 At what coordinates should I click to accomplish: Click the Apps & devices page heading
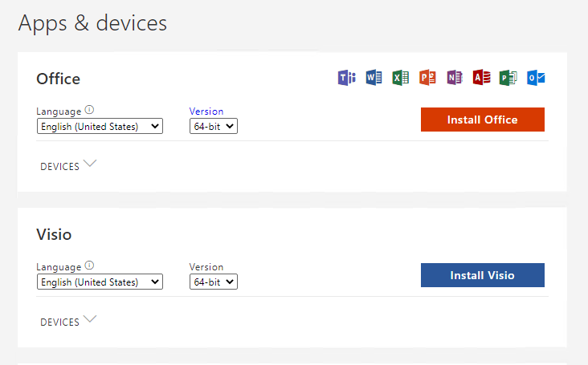pyautogui.click(x=92, y=23)
